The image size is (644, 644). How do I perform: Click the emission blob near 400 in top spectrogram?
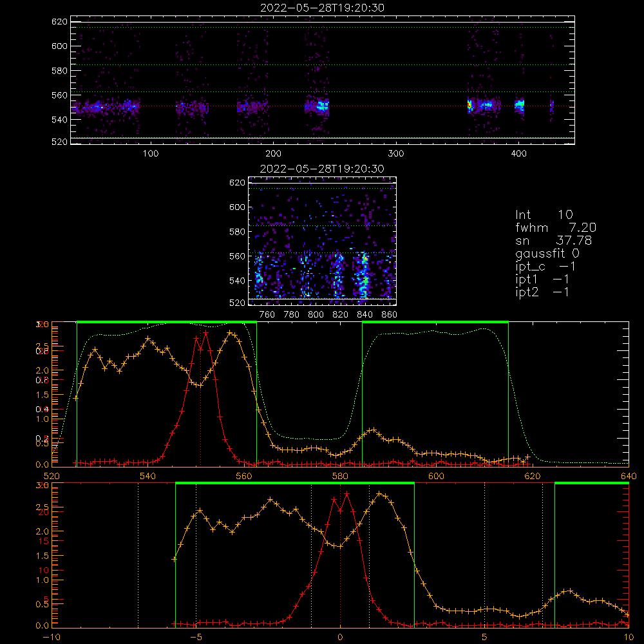click(520, 105)
